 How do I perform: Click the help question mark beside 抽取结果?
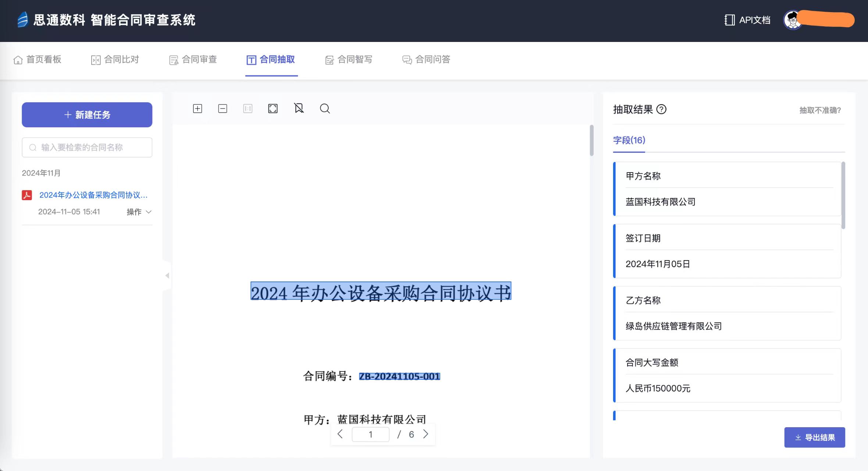point(661,109)
